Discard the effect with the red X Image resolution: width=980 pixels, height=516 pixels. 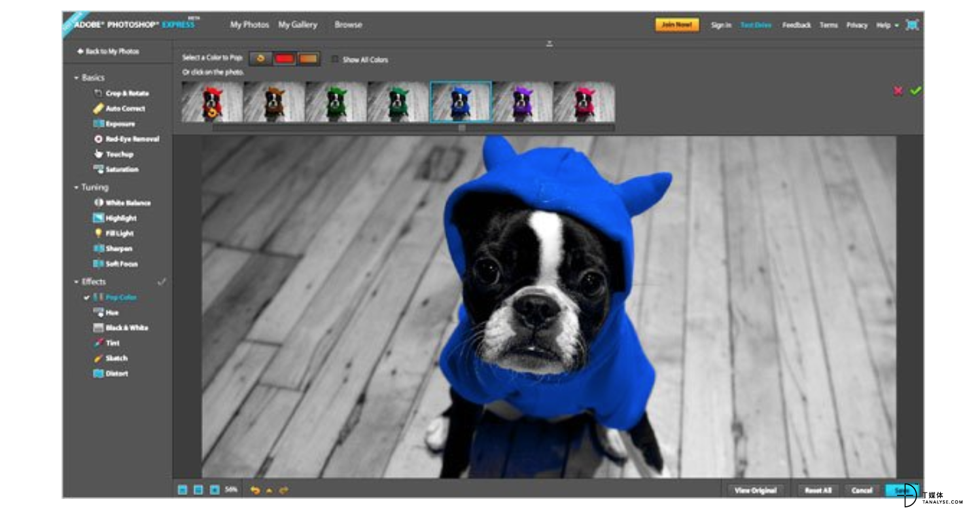point(898,91)
